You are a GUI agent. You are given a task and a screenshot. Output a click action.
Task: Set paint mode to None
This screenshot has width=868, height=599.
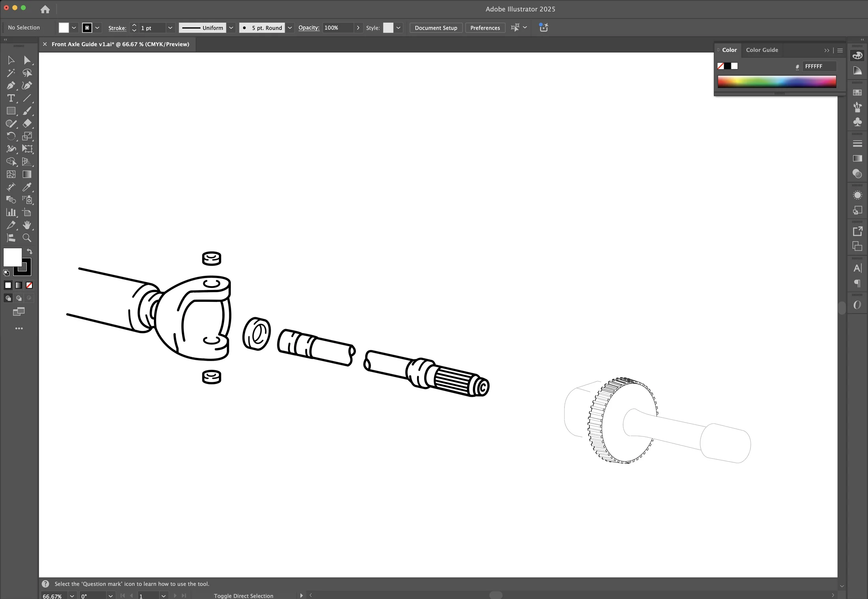coord(29,285)
